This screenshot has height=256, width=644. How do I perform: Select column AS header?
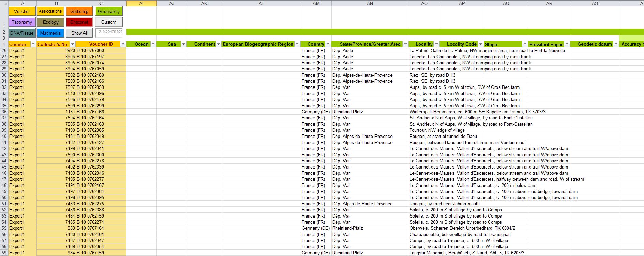(595, 3)
